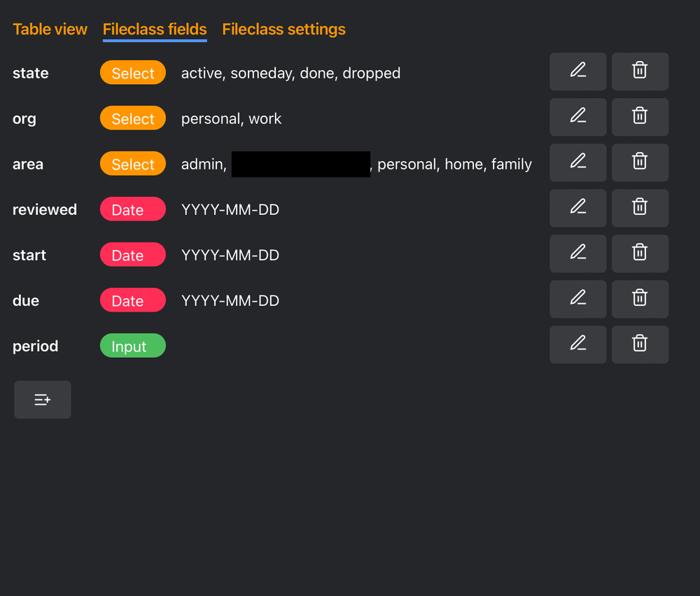Click the Select type badge on state
Viewport: 700px width, 596px height.
132,72
